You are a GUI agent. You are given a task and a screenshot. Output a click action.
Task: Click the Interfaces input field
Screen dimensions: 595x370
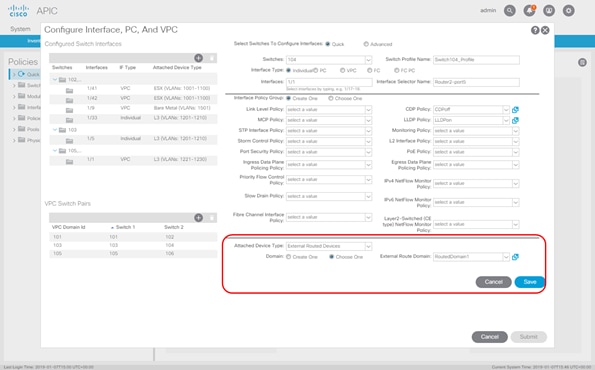(329, 82)
